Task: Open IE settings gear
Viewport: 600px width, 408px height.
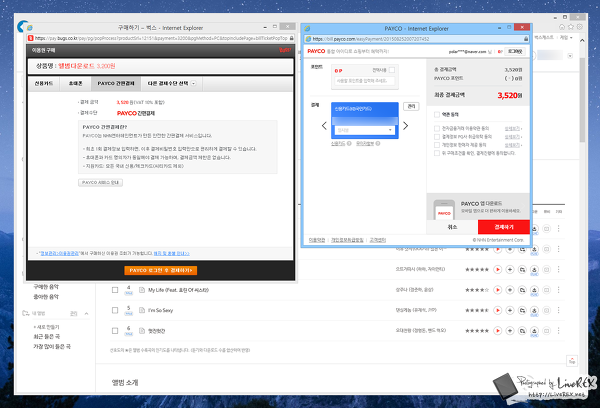Action: 580,27
